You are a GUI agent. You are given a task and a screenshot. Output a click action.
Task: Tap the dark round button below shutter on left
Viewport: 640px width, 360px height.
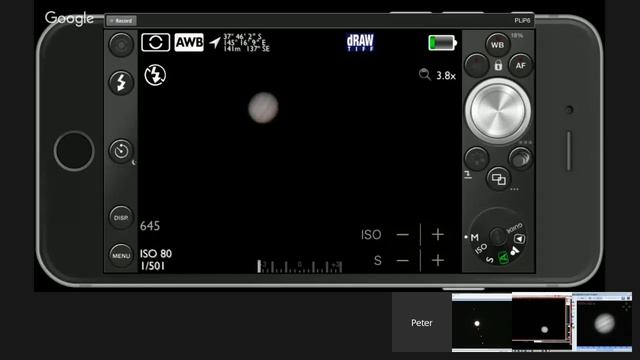point(476,158)
